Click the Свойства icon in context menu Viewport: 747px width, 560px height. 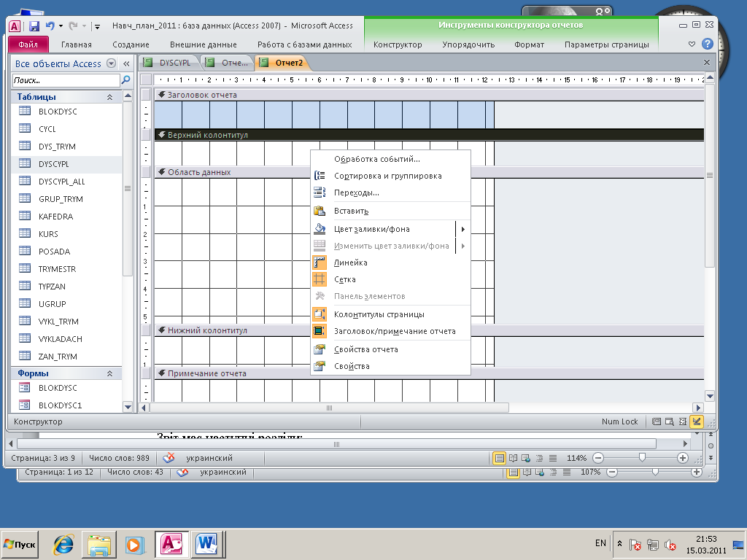pyautogui.click(x=320, y=366)
